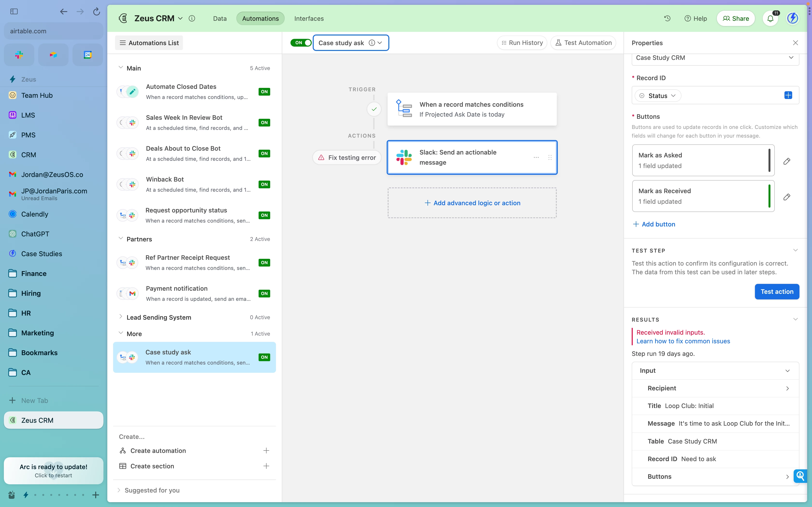
Task: Click the green color bar on Mark as Received
Action: 769,196
